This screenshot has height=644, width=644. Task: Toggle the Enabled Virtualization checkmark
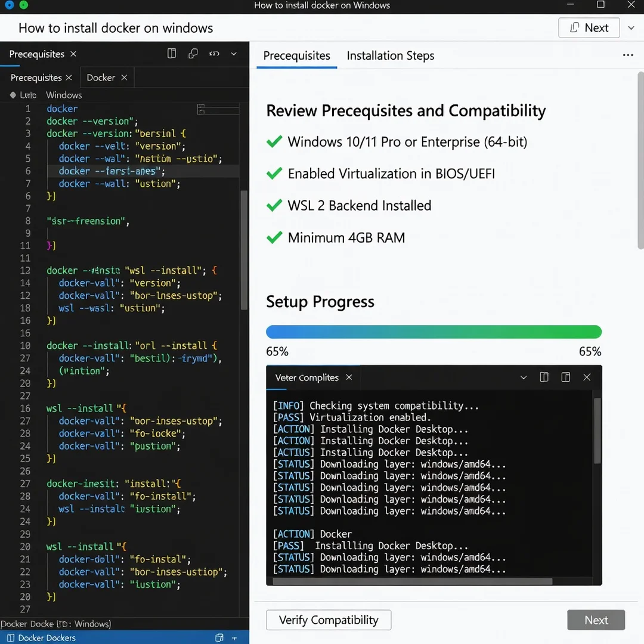tap(274, 174)
